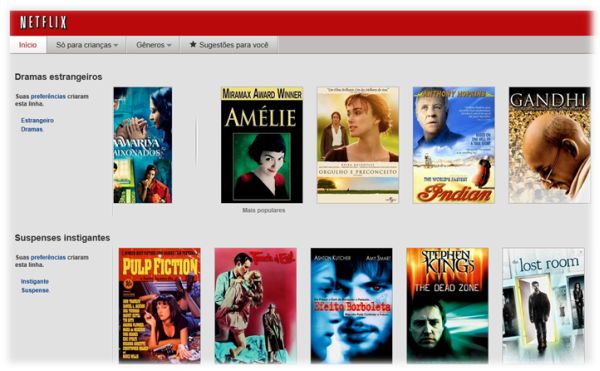Screen dimensions: 600x371
Task: Click the Netflix logo
Action: tap(43, 23)
